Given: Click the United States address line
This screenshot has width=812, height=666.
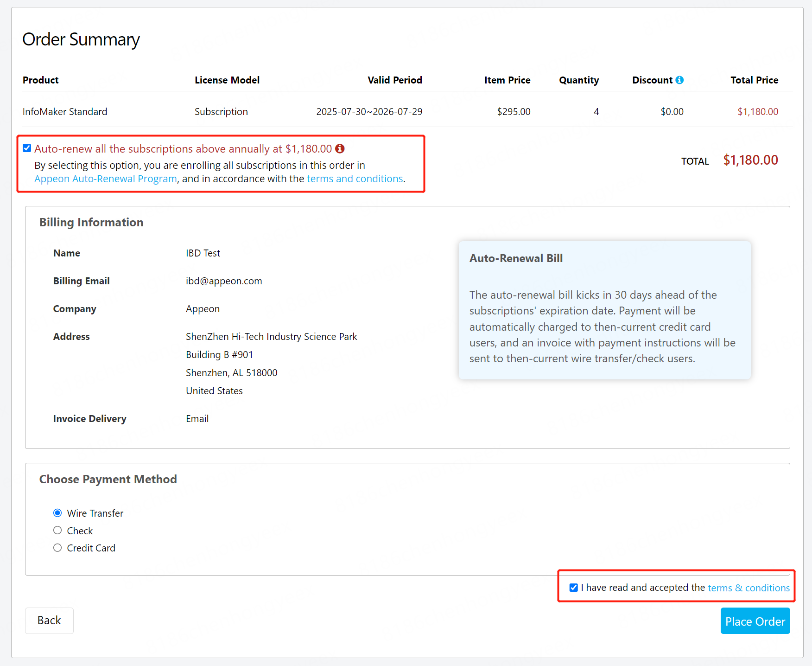Looking at the screenshot, I should click(215, 391).
